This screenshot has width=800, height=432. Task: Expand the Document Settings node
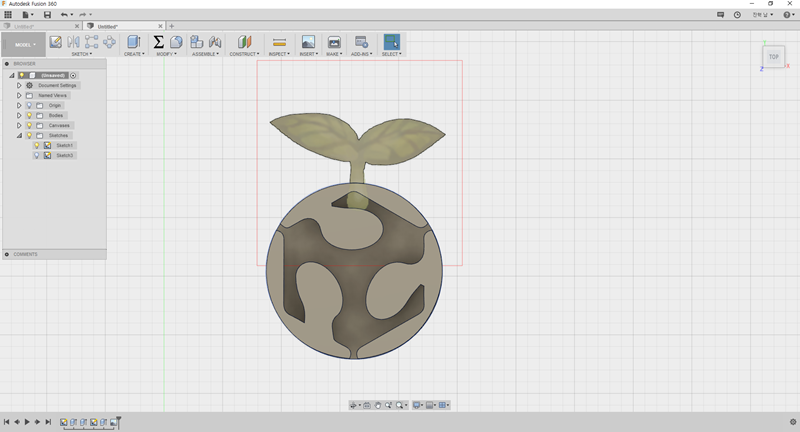coord(19,86)
